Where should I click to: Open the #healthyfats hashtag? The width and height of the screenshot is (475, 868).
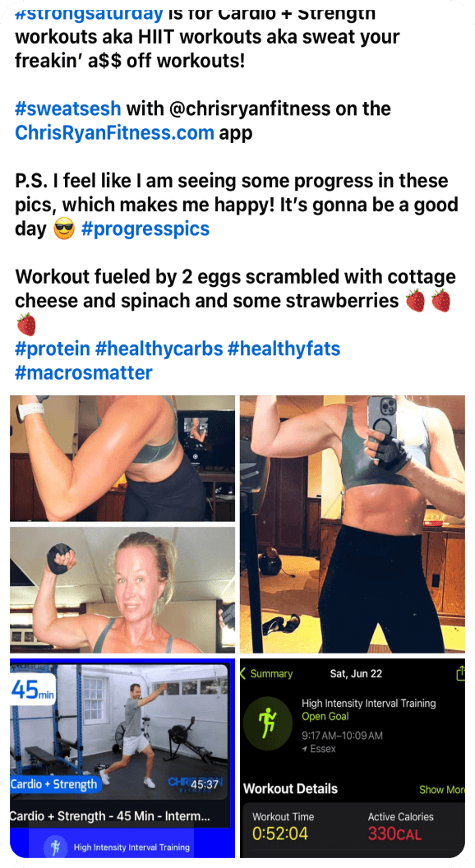pos(284,349)
